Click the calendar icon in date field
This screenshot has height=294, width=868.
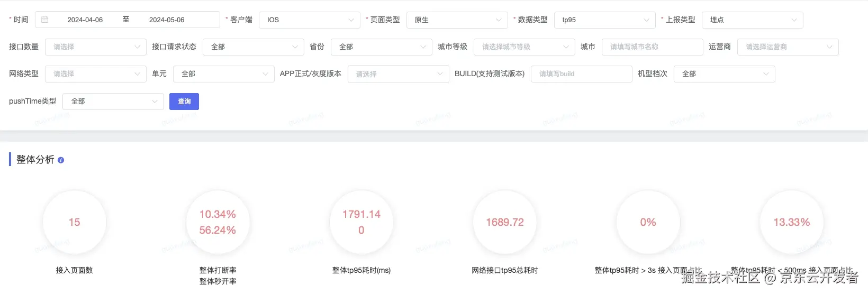click(45, 20)
